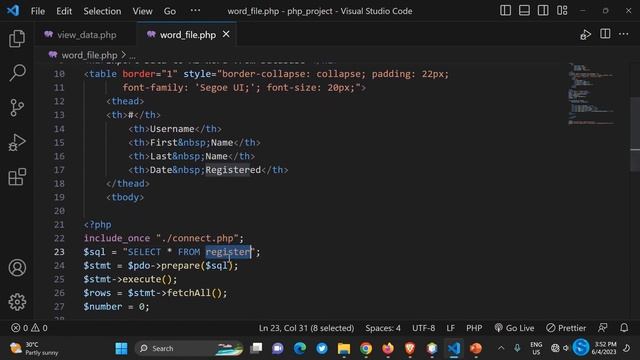Open Source Control view
Viewport: 640px width, 360px height.
(x=17, y=108)
